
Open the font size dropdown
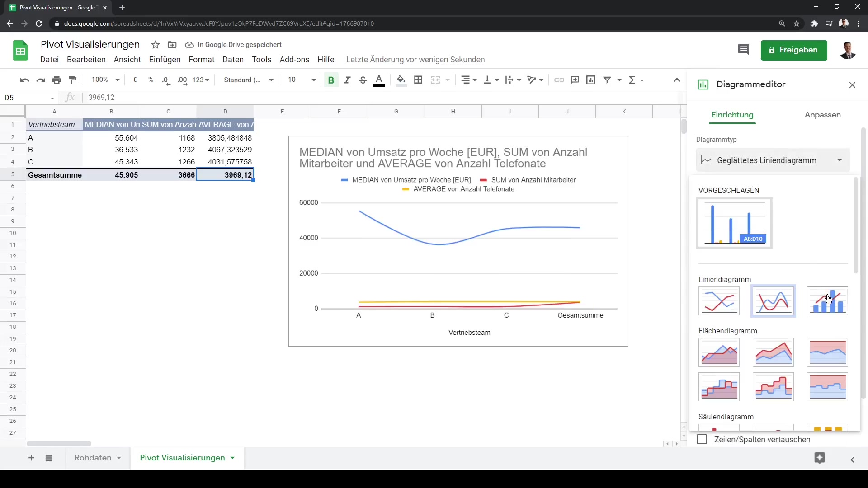coord(313,80)
